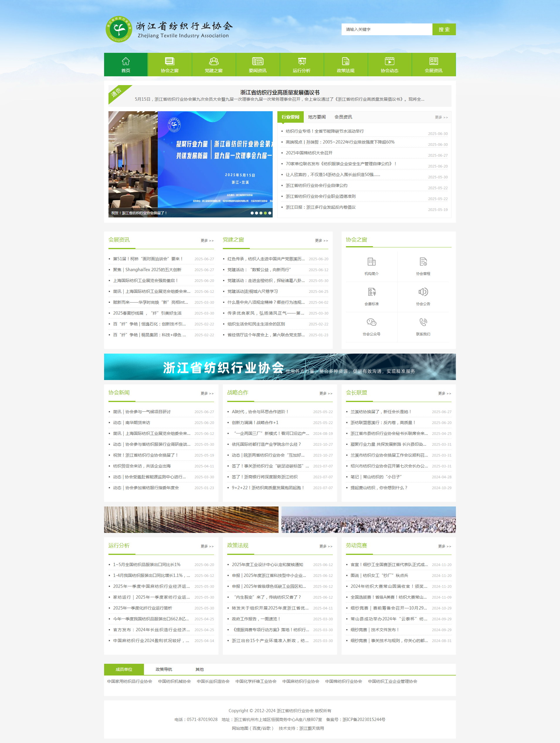Open article 2025中国棉纺织大会召开
Screen dimensions: 560x743
309,153
